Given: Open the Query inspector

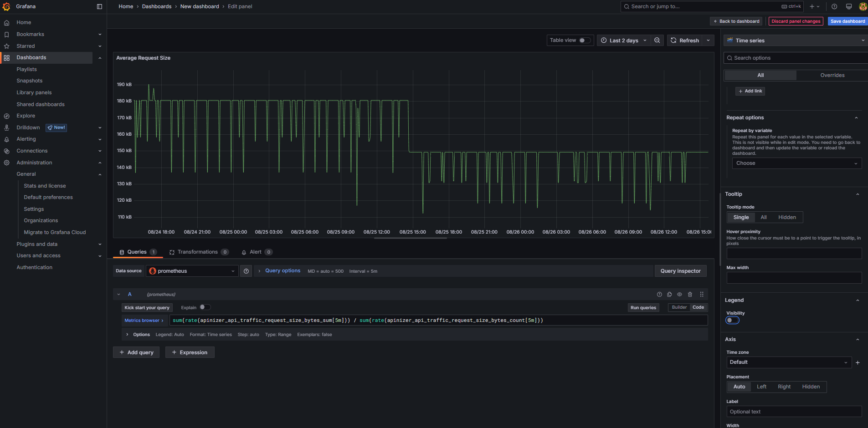Looking at the screenshot, I should [x=680, y=271].
